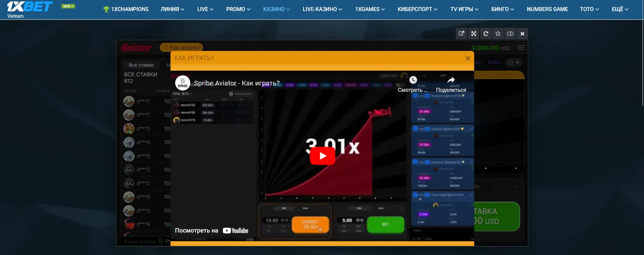644x255 pixels.
Task: Toggle fullscreen mode for the game
Action: point(474,34)
